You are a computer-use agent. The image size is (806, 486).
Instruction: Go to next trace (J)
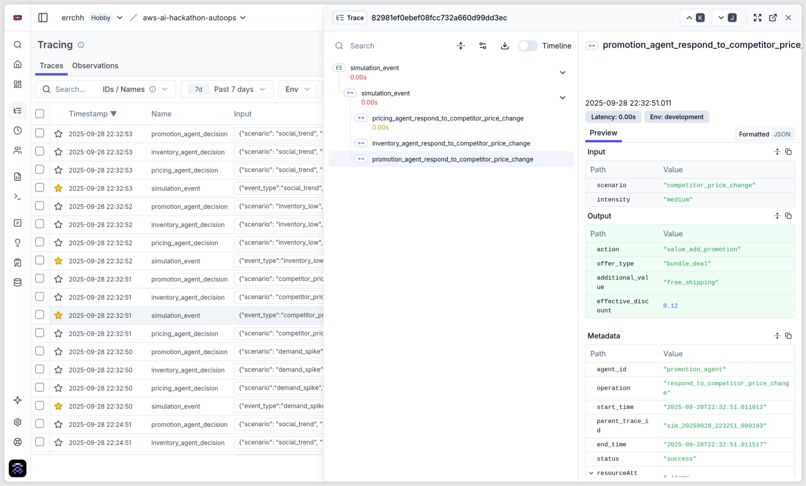727,17
